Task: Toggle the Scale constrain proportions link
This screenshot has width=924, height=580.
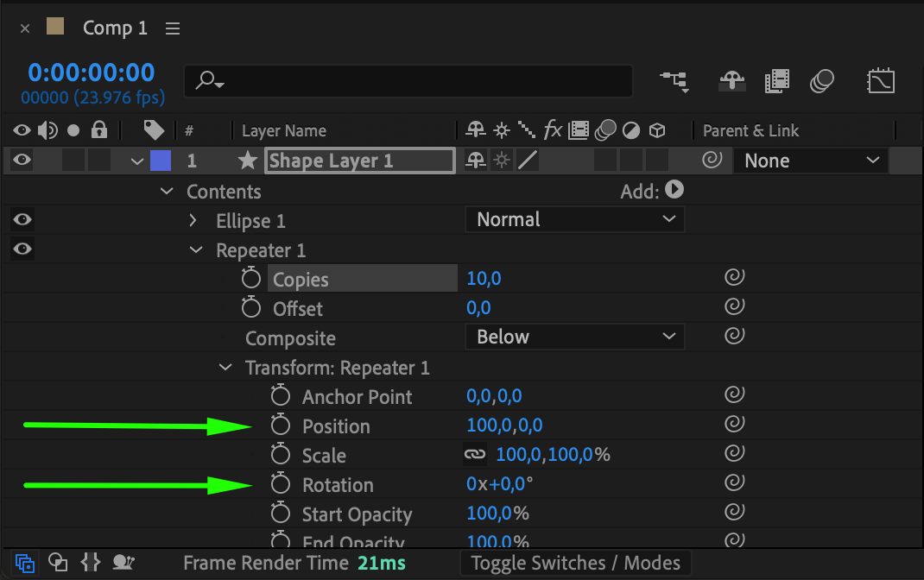Action: (x=474, y=454)
